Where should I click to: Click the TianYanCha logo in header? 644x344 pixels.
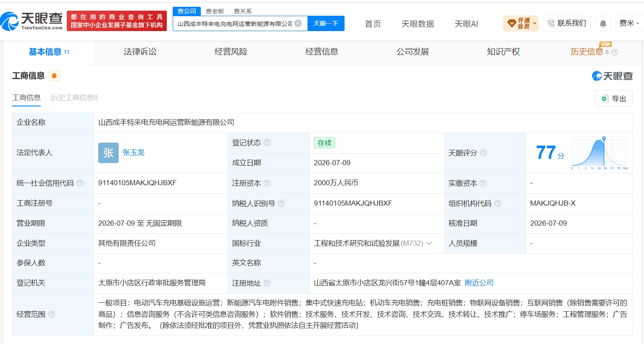coord(32,20)
